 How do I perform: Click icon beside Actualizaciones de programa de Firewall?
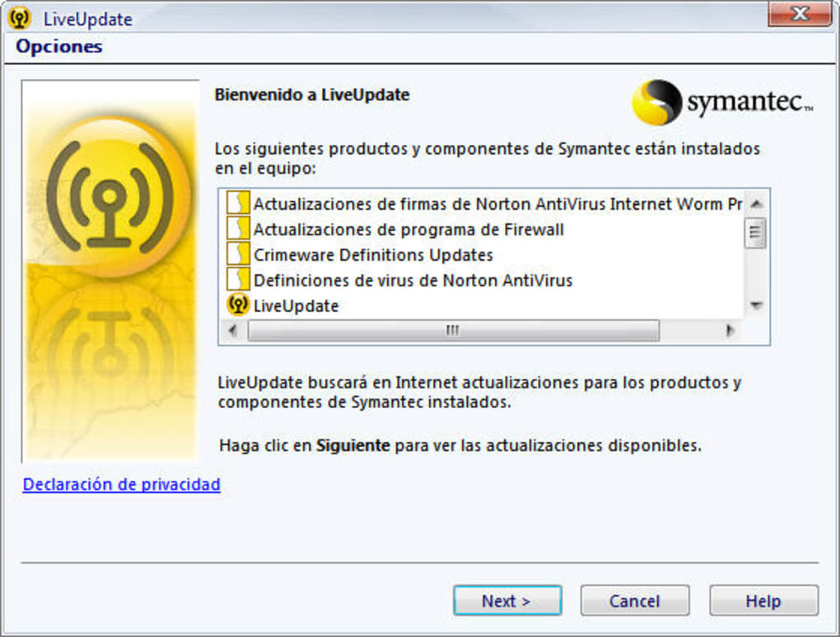(238, 229)
